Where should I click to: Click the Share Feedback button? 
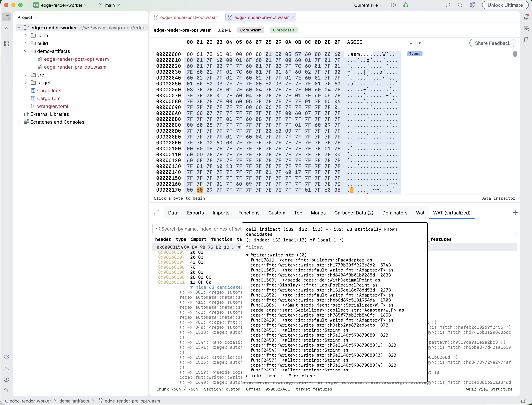(x=492, y=43)
